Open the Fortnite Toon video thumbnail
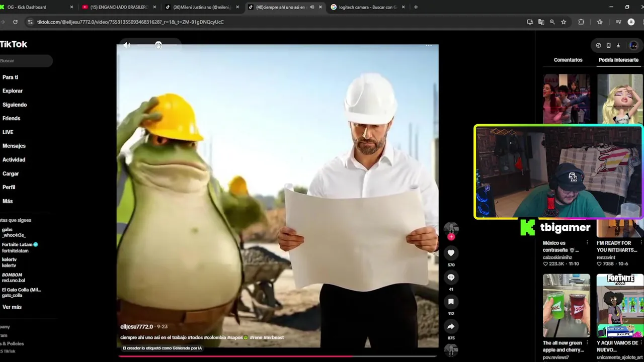644x362 pixels. tap(620, 306)
